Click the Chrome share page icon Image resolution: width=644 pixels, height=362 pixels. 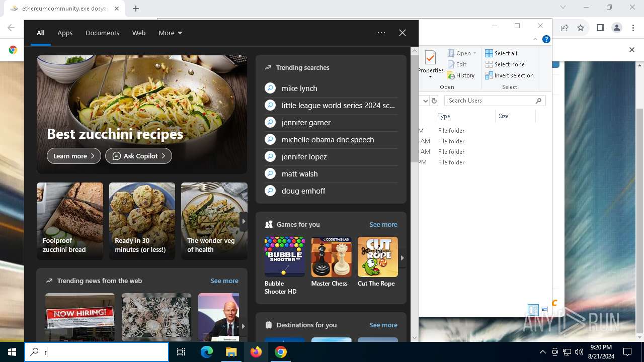(565, 28)
